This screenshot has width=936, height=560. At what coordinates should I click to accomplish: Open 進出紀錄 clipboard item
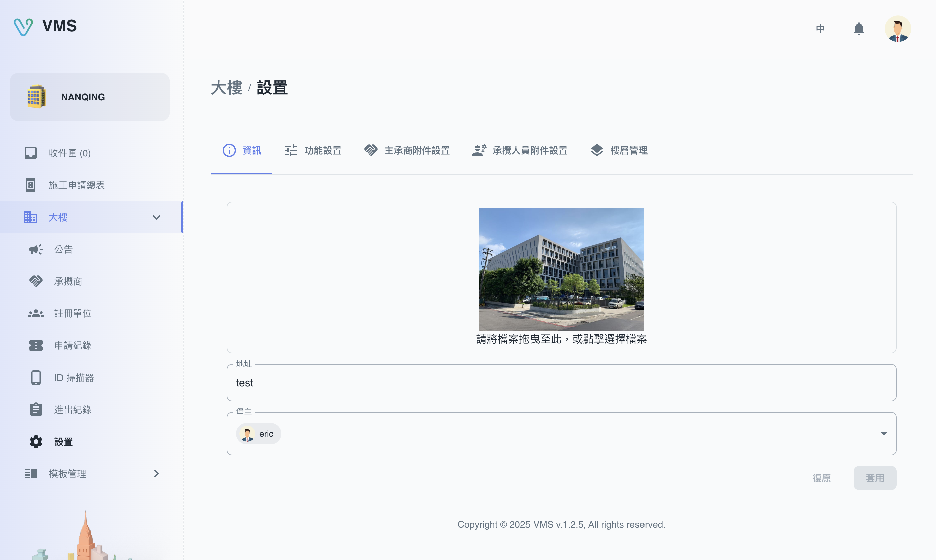(x=73, y=409)
